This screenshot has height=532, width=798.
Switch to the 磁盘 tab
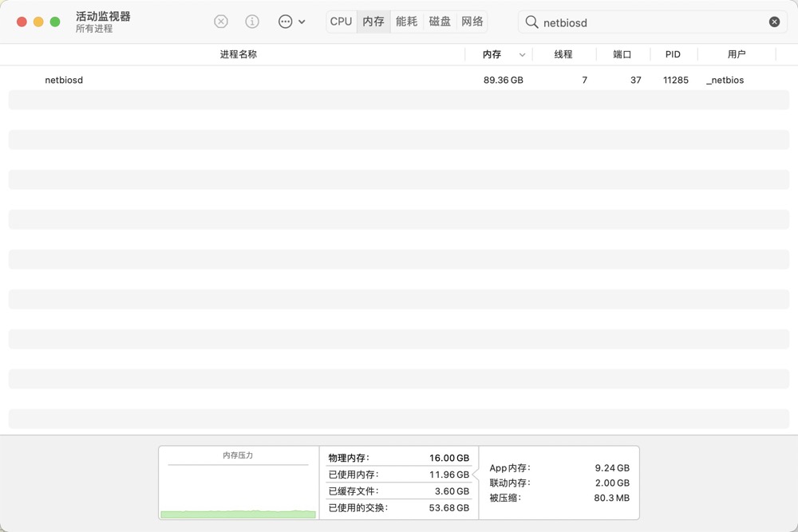(440, 22)
